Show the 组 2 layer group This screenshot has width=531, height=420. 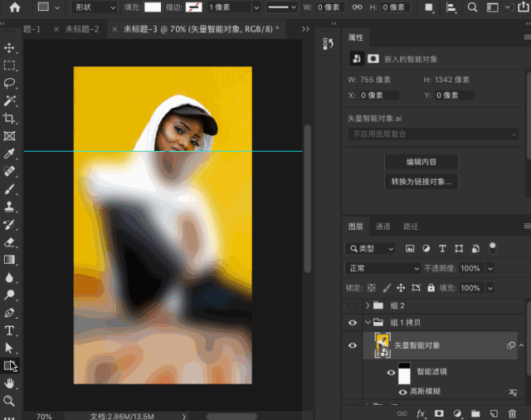(353, 305)
